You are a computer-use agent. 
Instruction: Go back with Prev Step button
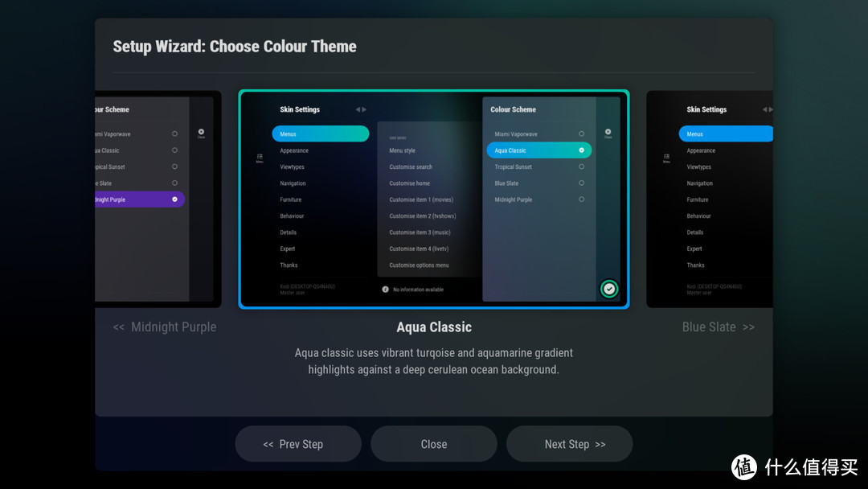click(x=298, y=444)
